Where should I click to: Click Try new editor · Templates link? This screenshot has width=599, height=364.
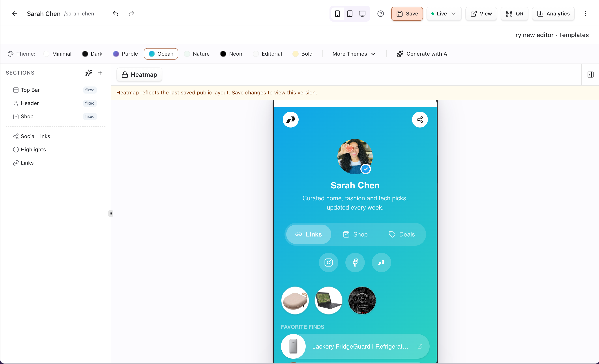[x=550, y=35]
